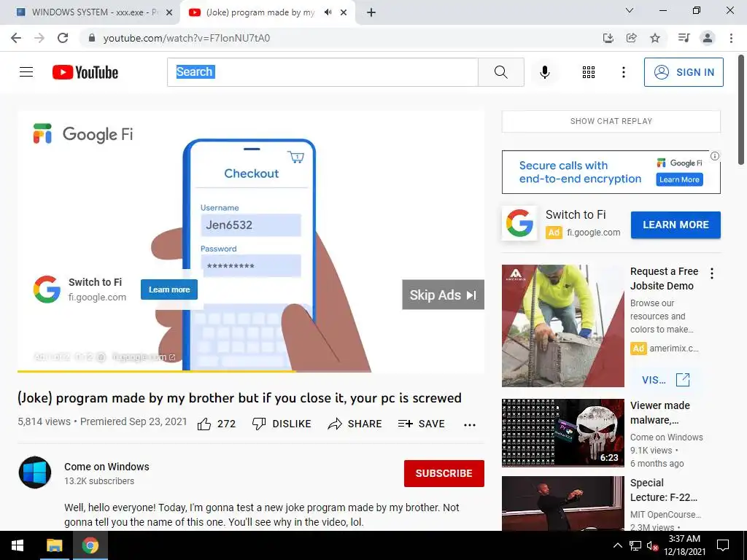Select the (Joke) program YouTube tab
747x560 pixels.
260,12
